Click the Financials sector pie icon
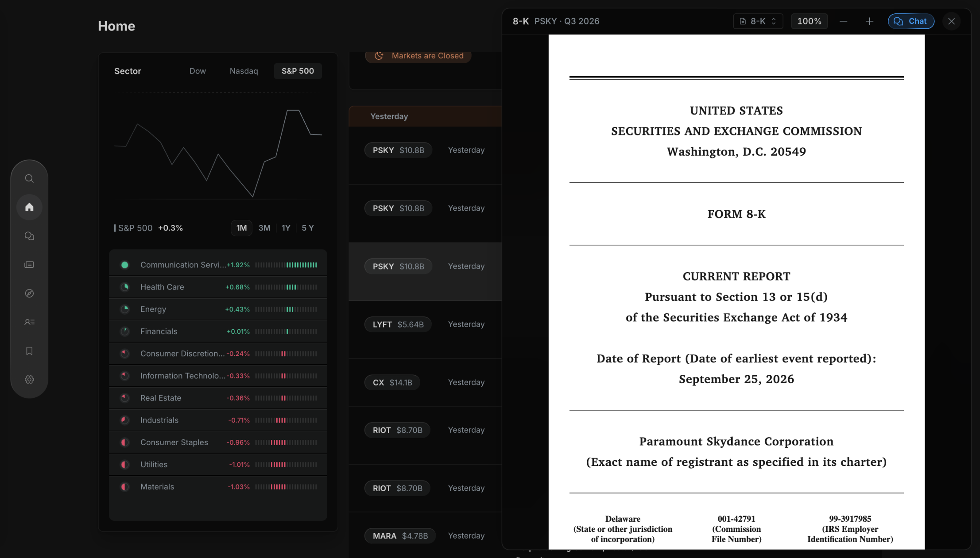The image size is (980, 558). pyautogui.click(x=125, y=331)
